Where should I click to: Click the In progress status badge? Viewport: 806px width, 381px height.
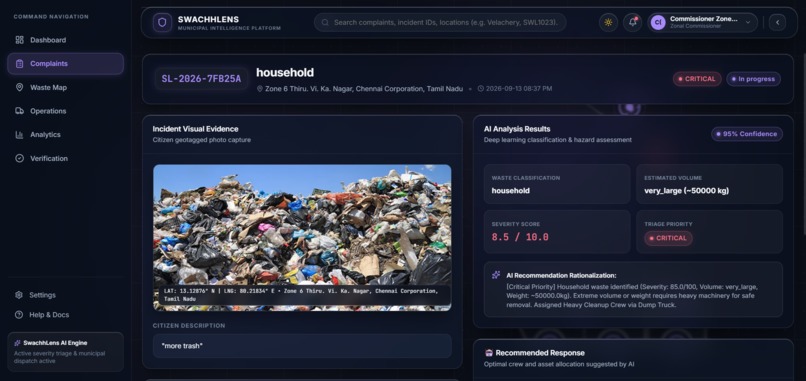pos(753,79)
